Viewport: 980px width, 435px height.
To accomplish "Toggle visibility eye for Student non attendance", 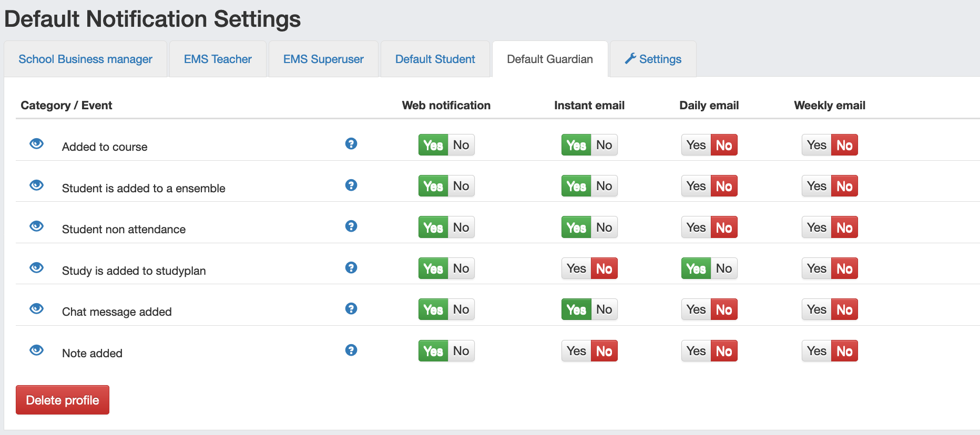I will [x=36, y=226].
